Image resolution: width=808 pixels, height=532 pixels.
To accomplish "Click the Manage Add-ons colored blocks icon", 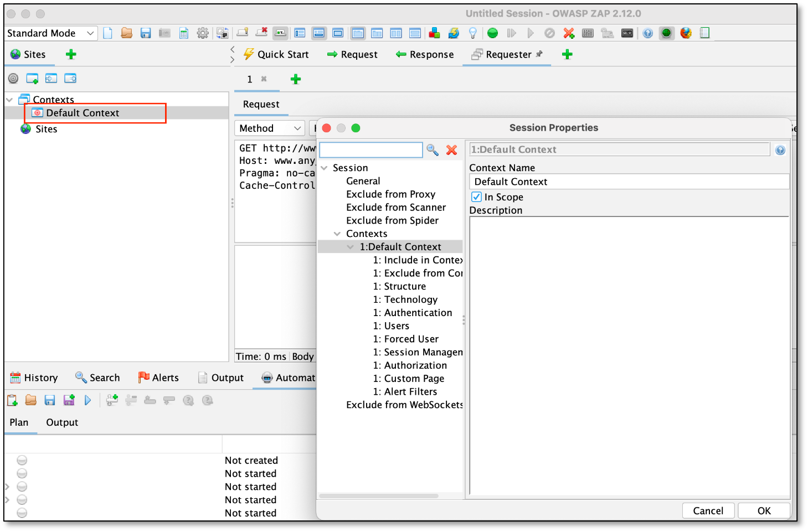I will pos(435,33).
